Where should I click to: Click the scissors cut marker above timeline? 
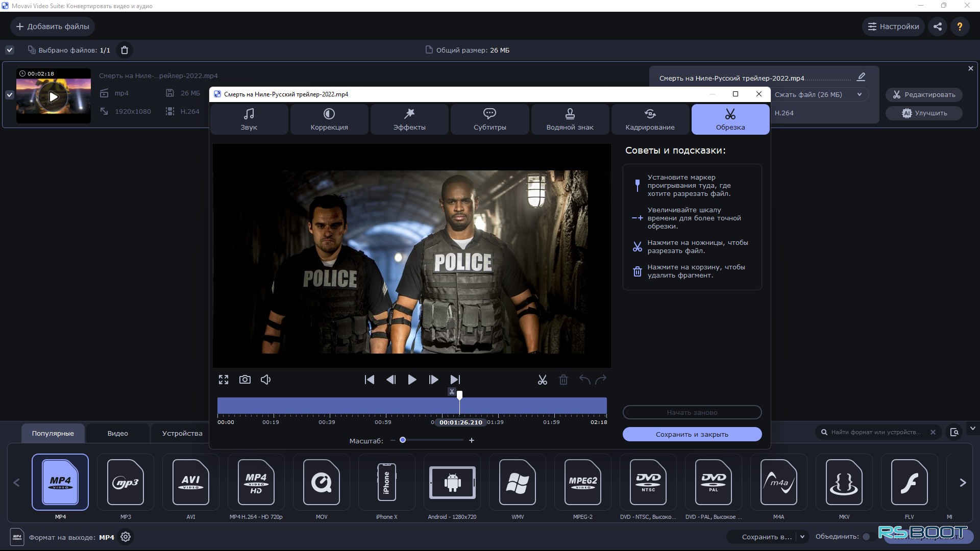tap(452, 392)
